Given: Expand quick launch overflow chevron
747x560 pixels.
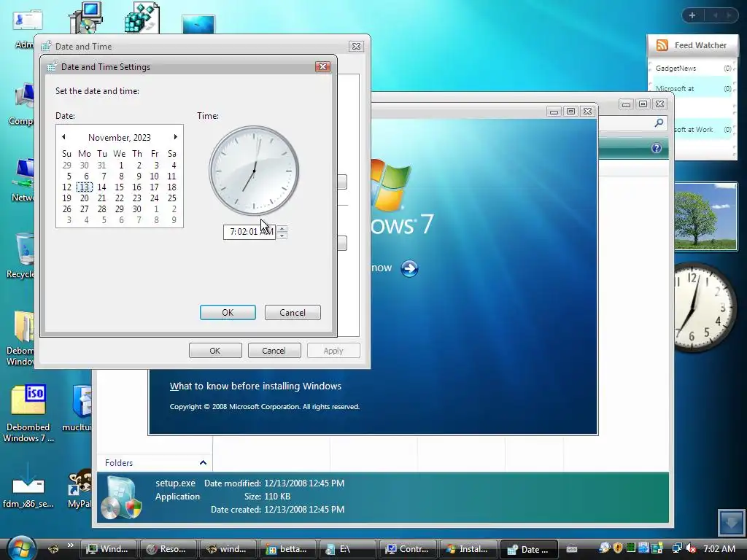Looking at the screenshot, I should [x=71, y=545].
